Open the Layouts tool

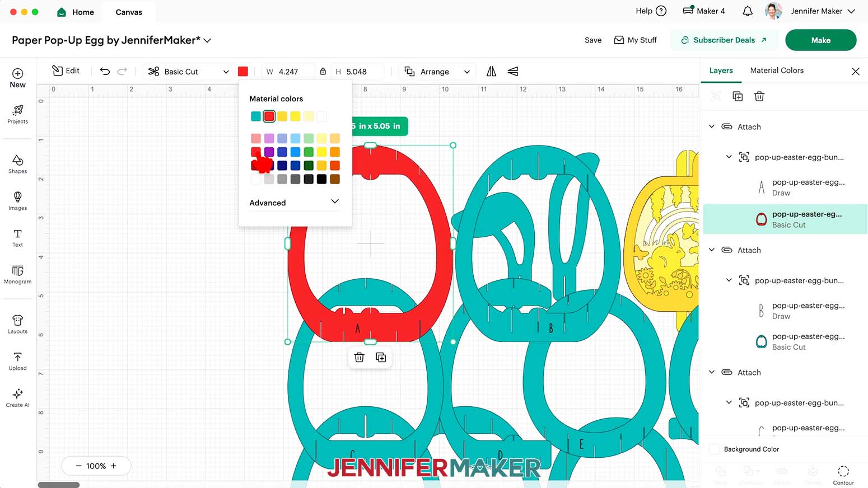[x=17, y=324]
